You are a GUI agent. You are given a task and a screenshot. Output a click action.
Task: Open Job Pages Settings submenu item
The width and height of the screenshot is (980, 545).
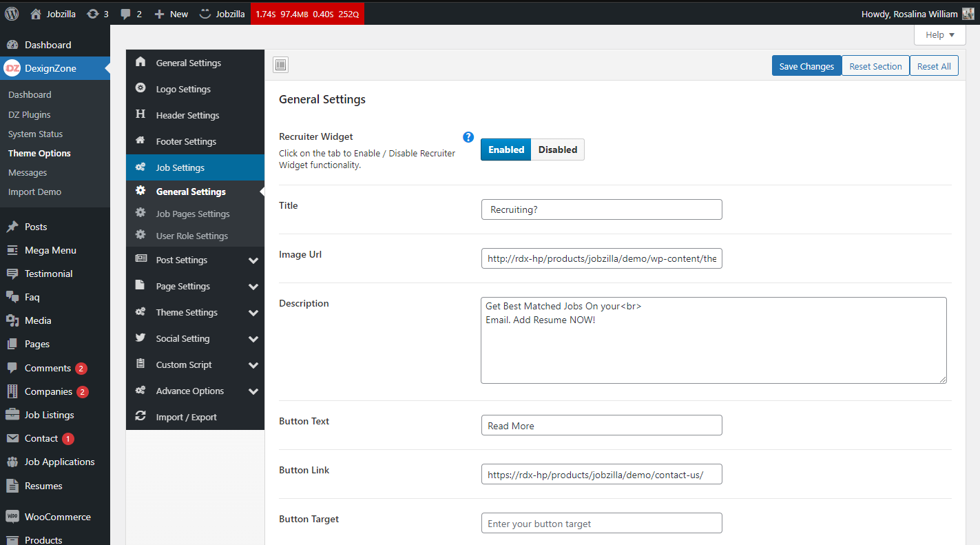pos(193,214)
